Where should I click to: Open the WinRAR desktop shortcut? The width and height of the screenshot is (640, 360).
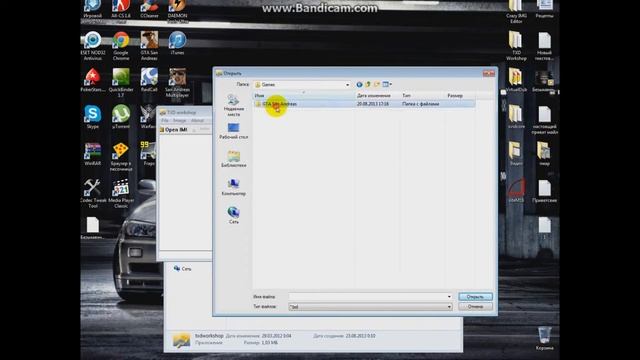coord(93,154)
